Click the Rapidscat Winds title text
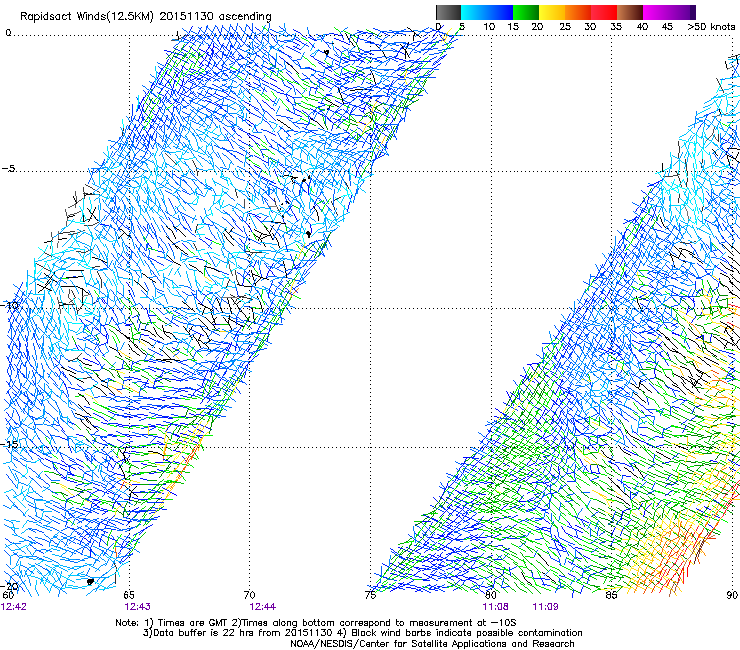Viewport: 740px width, 650px height. [x=146, y=17]
